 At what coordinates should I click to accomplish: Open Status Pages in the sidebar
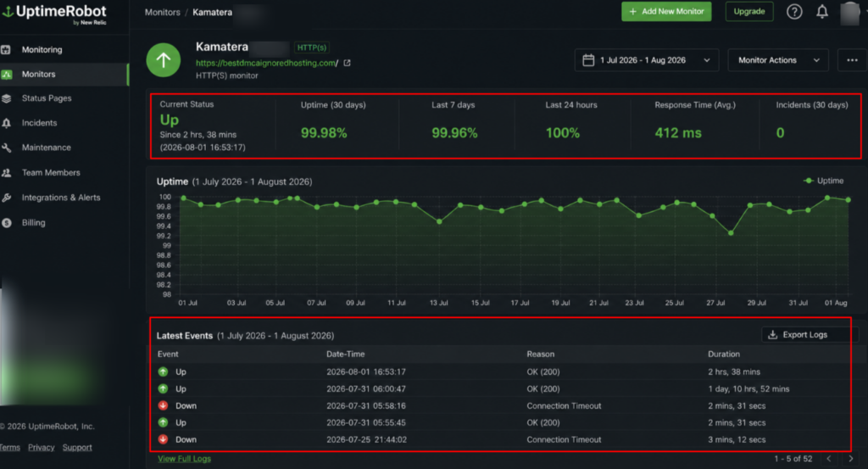(47, 98)
